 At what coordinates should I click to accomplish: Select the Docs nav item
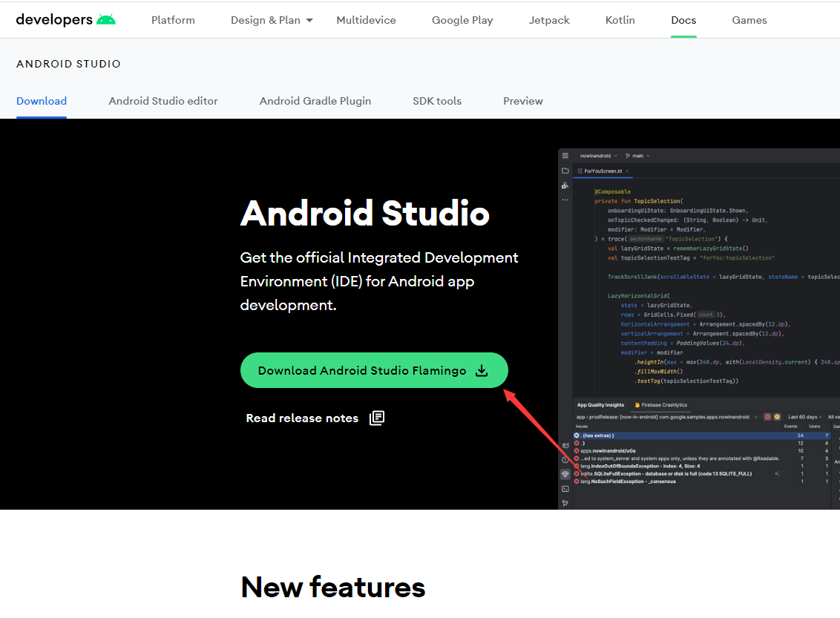pos(683,20)
